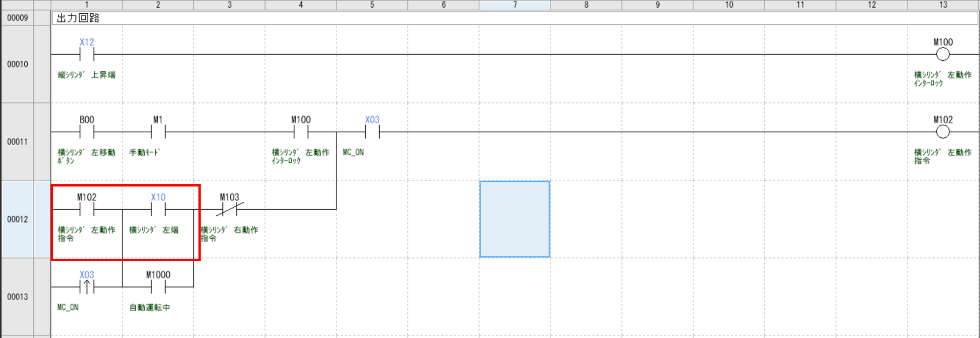
Task: Select the X12 contact in row 00010
Action: pos(87,54)
